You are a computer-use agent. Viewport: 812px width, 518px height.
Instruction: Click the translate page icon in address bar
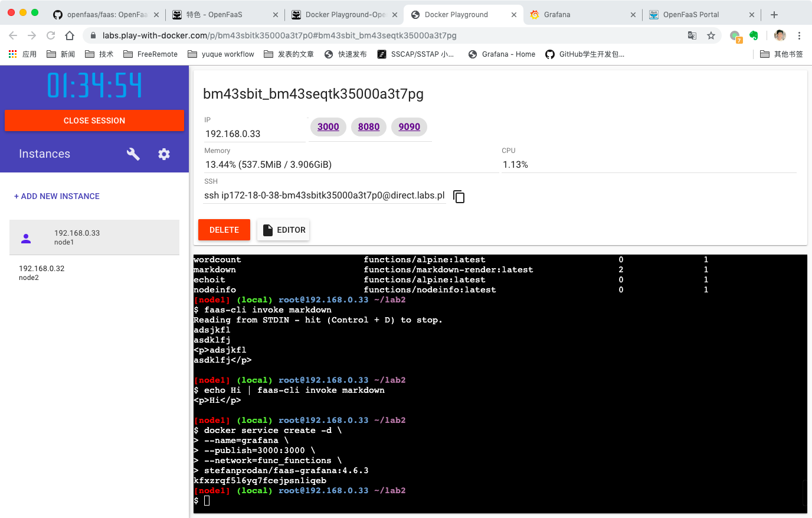click(x=692, y=35)
